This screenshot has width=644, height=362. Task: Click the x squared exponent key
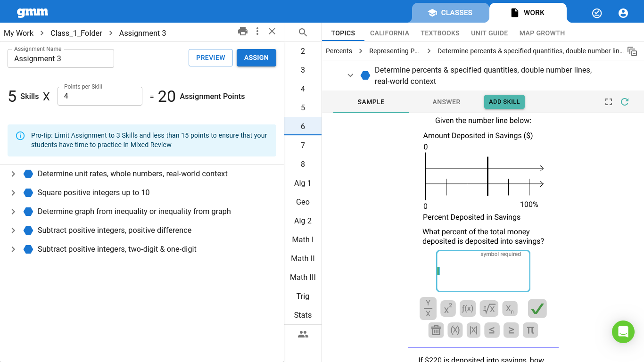point(448,309)
